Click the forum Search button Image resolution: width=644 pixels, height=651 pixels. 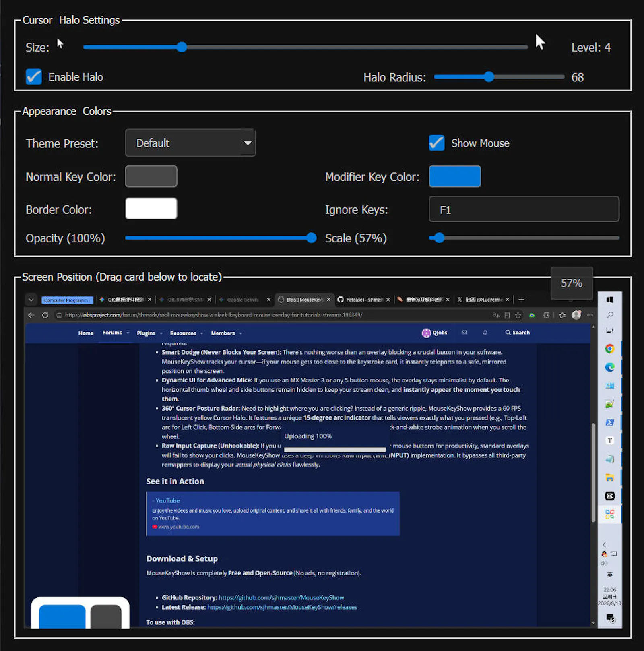pos(518,333)
